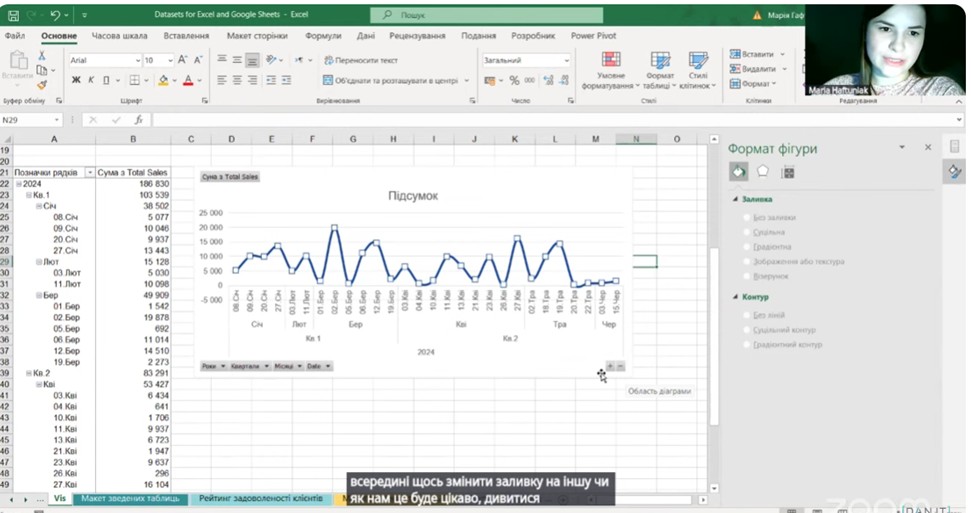Collapse the 'Заливка' section in format pane
The image size is (971, 513).
point(735,199)
